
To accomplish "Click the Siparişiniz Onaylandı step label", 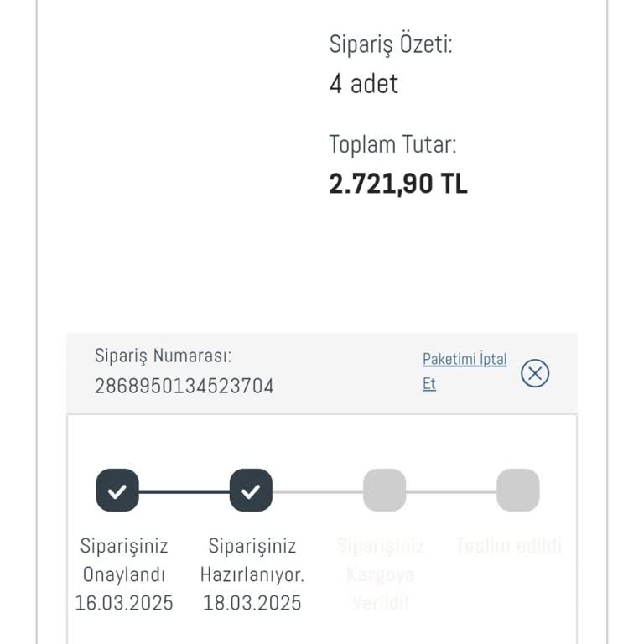I will coord(124,560).
